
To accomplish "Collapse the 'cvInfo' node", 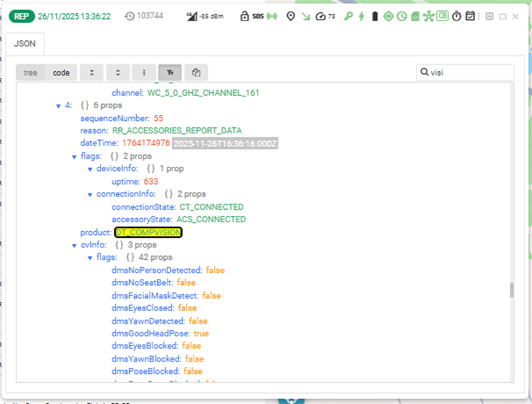I will pyautogui.click(x=75, y=245).
